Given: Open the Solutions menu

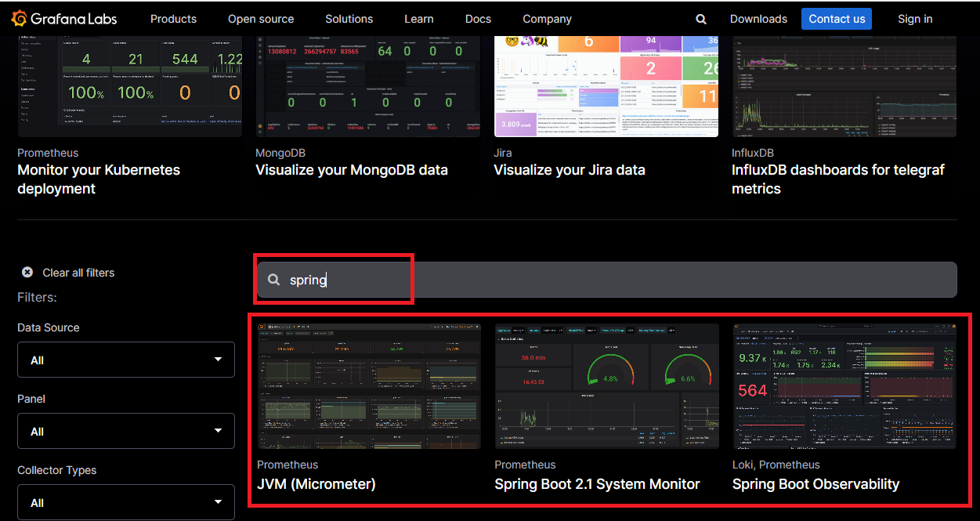Looking at the screenshot, I should click(x=349, y=19).
